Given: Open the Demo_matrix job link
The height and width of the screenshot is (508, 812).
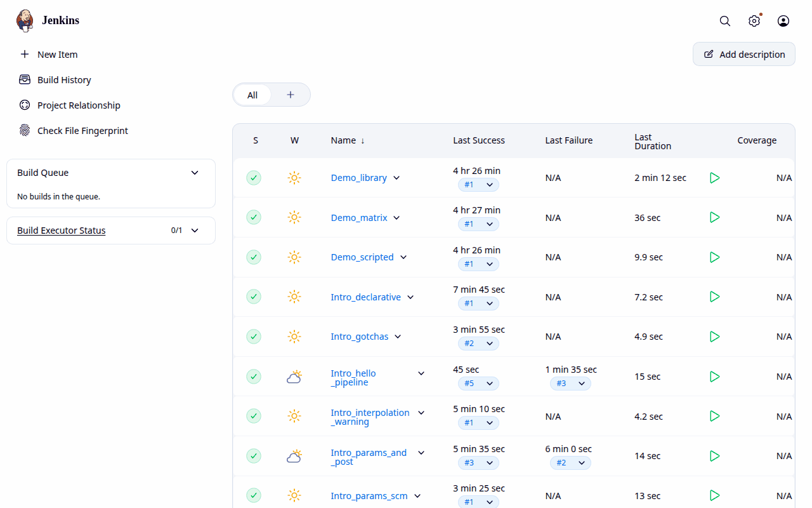Looking at the screenshot, I should [x=359, y=217].
